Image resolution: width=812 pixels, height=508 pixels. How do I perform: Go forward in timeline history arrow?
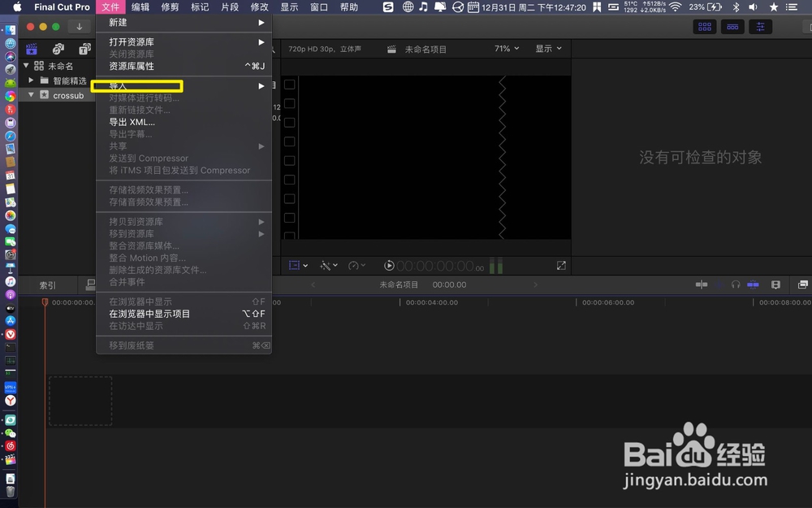(535, 284)
